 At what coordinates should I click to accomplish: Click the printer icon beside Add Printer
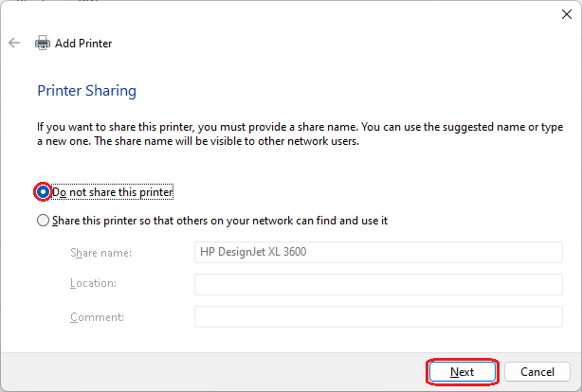43,43
